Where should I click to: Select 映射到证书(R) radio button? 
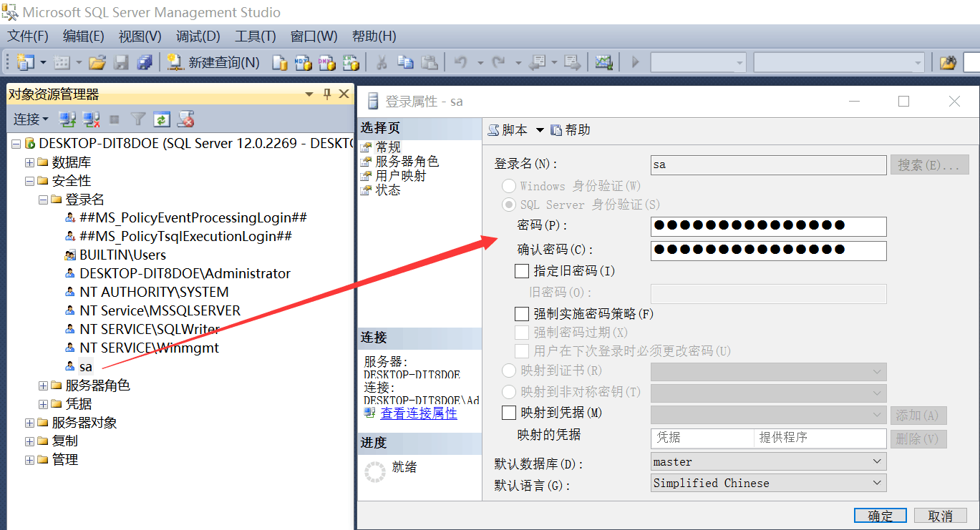[509, 370]
